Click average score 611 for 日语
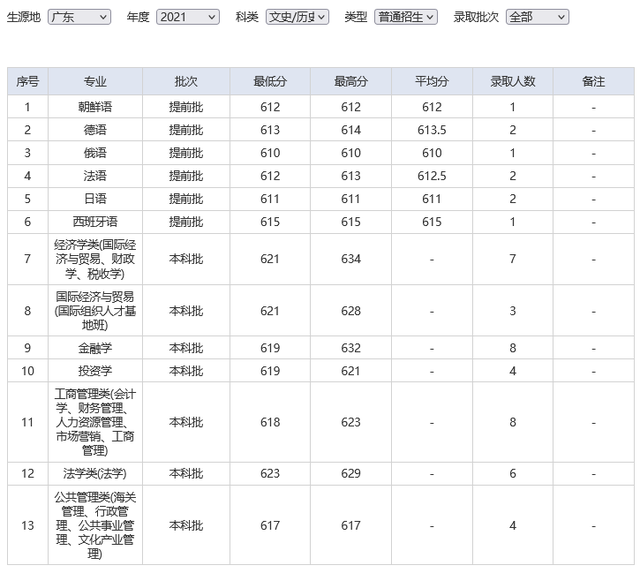 point(431,199)
